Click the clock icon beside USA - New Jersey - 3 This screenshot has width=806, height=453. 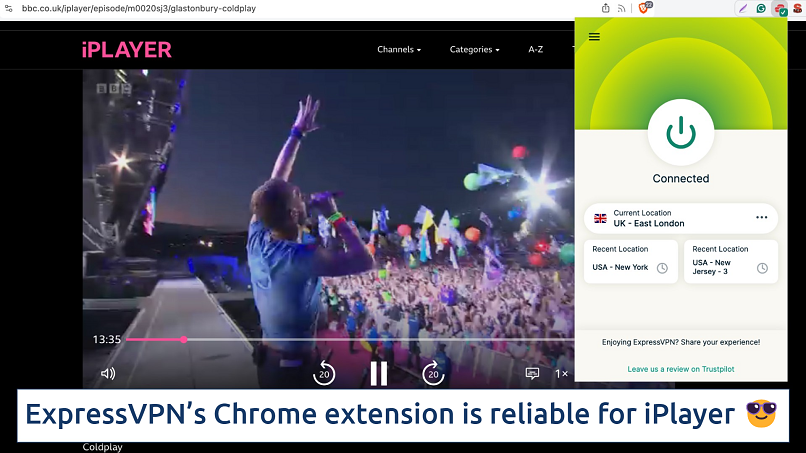point(762,268)
